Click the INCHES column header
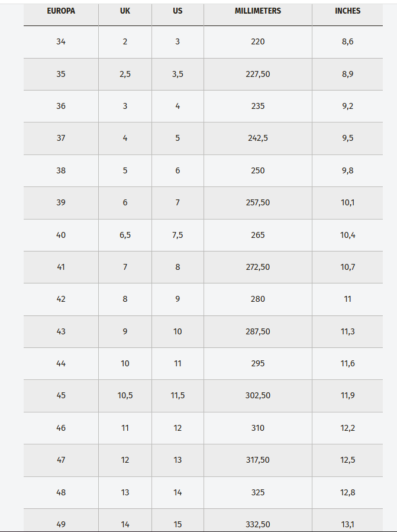This screenshot has width=397, height=532. tap(347, 11)
